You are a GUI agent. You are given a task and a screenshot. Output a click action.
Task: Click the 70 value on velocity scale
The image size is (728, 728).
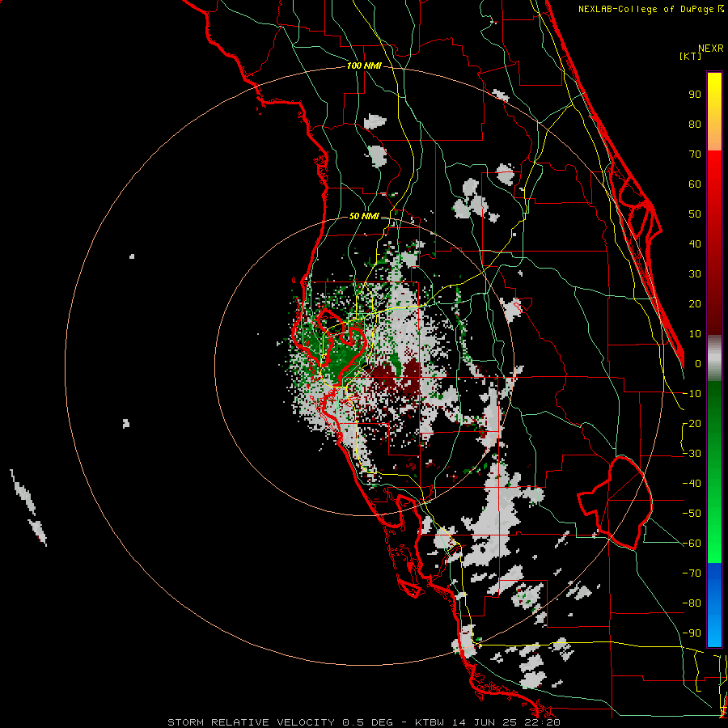(x=695, y=154)
